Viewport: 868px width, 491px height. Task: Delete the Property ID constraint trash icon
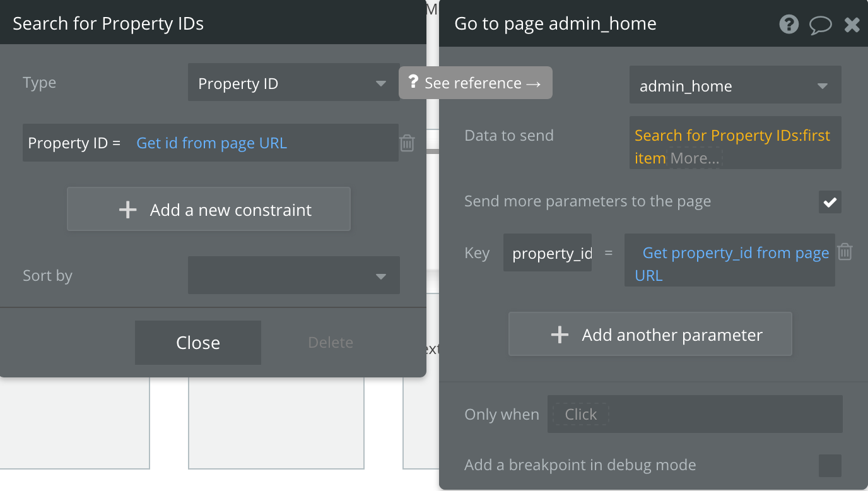tap(408, 143)
